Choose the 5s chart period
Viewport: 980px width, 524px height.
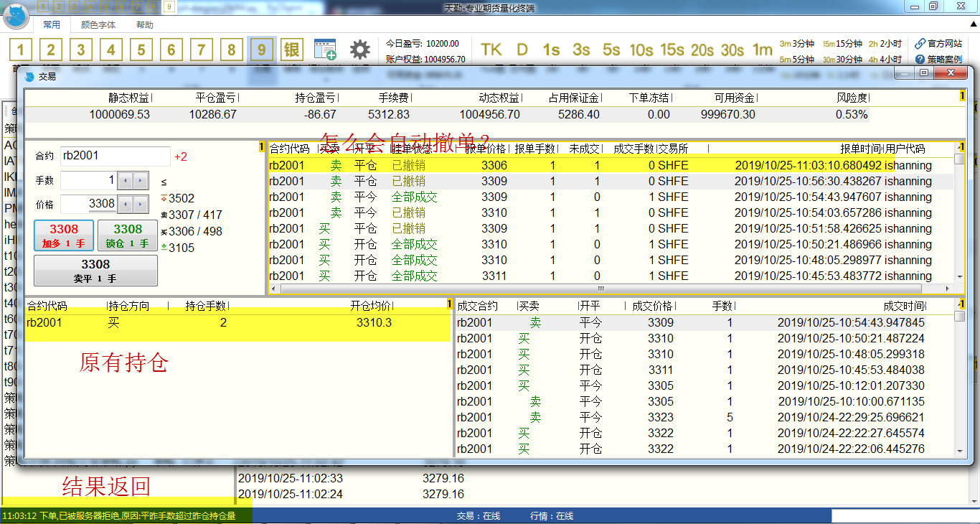(x=611, y=50)
